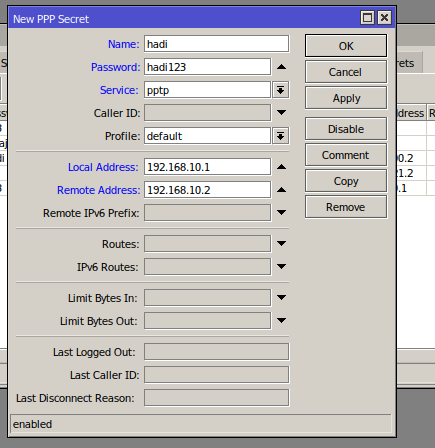The height and width of the screenshot is (448, 435).
Task: Open the Service dropdown showing pptp
Action: (281, 90)
